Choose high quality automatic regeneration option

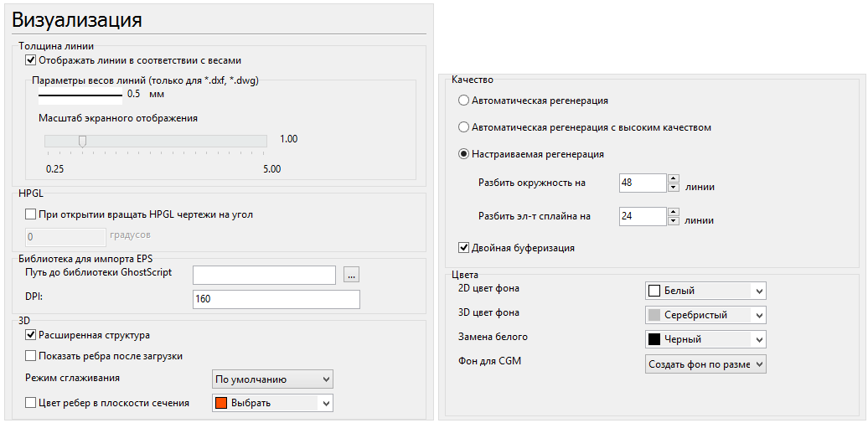[x=463, y=127]
